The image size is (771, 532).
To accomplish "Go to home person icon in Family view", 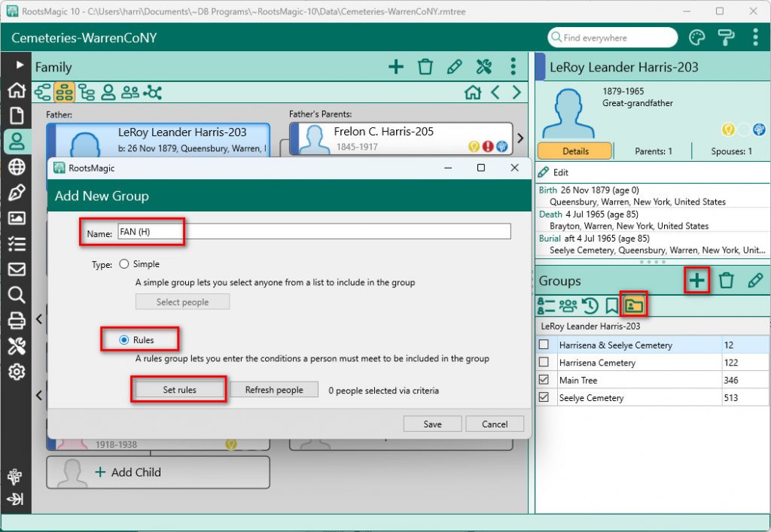I will pyautogui.click(x=473, y=92).
